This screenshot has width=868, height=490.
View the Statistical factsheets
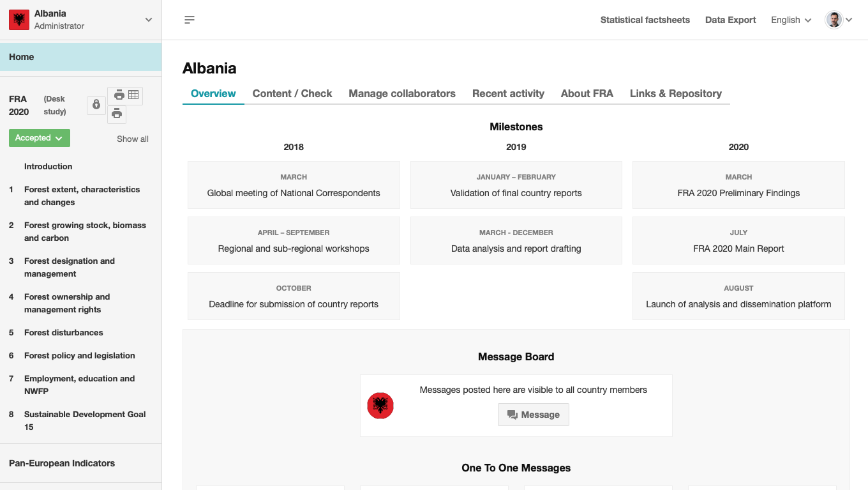pos(645,20)
